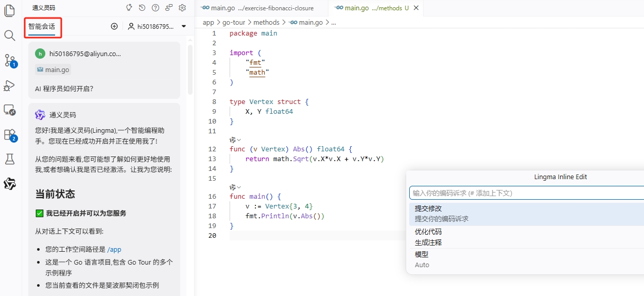The image size is (644, 296).
Task: Open the Explorer files view
Action: tap(9, 11)
